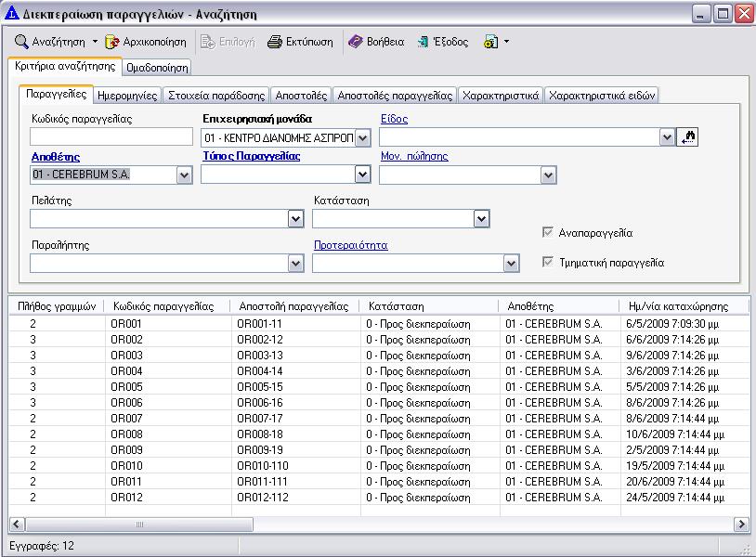Open Χαρακτηριστικά ειδών tab
This screenshot has height=557, width=756.
(602, 96)
